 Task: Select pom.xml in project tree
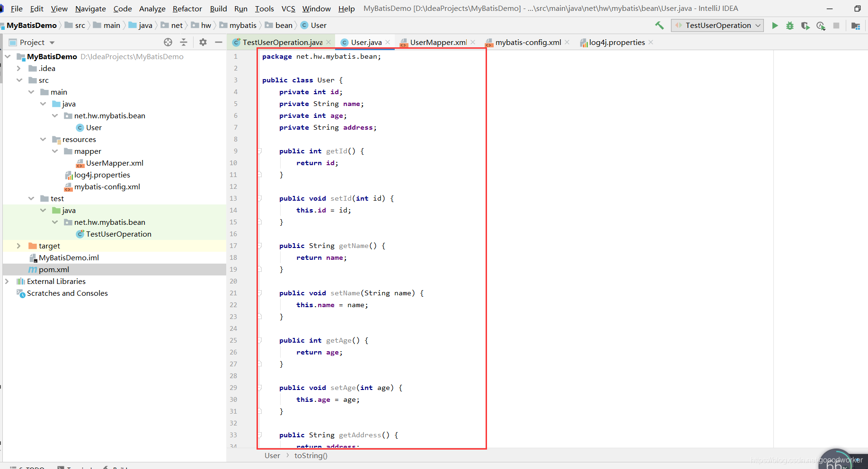pos(53,269)
